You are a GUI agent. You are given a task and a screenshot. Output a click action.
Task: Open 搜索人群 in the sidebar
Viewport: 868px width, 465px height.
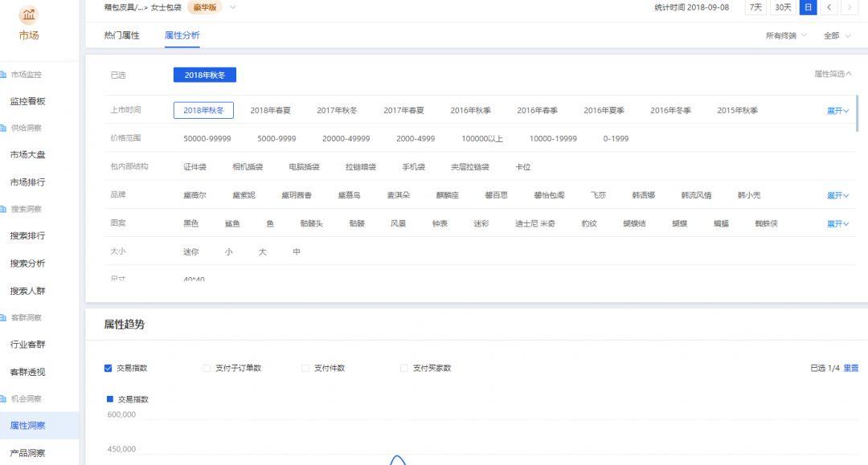tap(27, 291)
